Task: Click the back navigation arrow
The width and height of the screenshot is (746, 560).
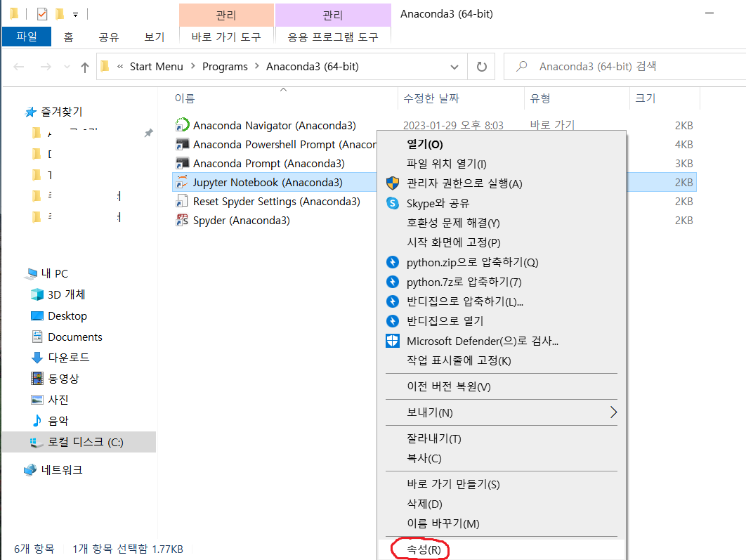Action: pyautogui.click(x=18, y=67)
